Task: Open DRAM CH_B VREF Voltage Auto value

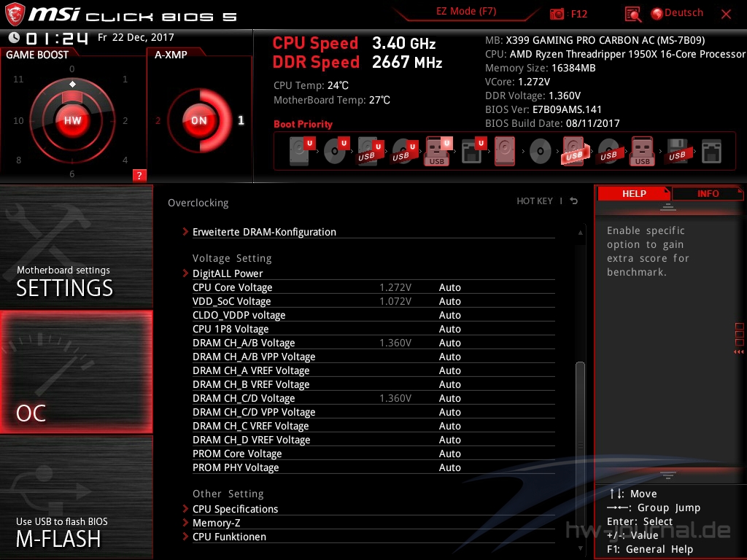Action: pyautogui.click(x=449, y=384)
